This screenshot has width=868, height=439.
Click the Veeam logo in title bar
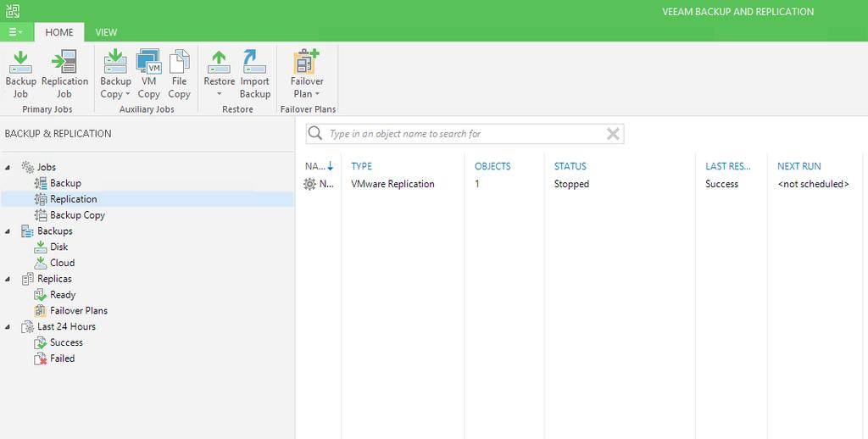[12, 11]
